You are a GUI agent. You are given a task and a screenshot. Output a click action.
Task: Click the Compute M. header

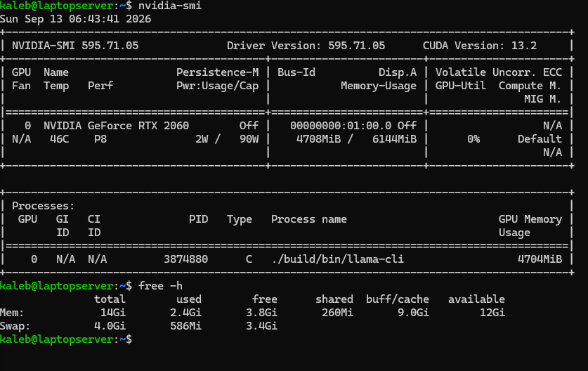pyautogui.click(x=530, y=86)
